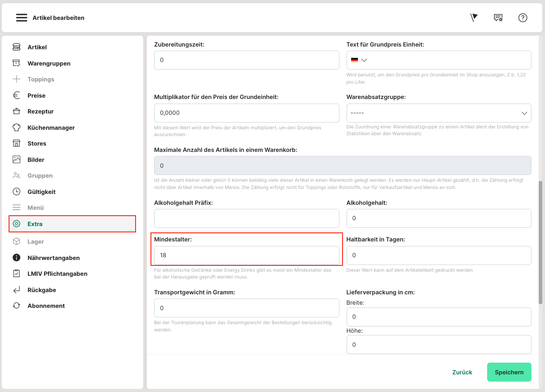Click into the Alkoholgehalt Präfix field

coord(246,218)
